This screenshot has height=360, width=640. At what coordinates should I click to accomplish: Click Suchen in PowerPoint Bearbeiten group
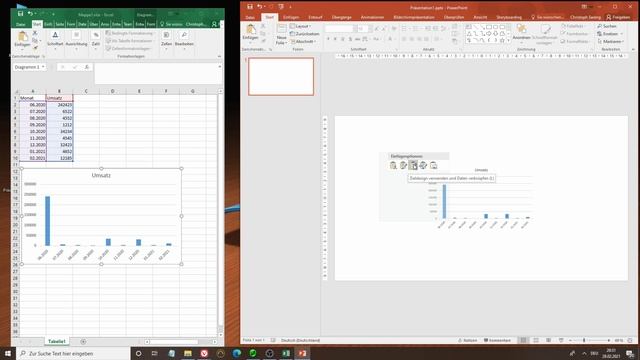(607, 26)
